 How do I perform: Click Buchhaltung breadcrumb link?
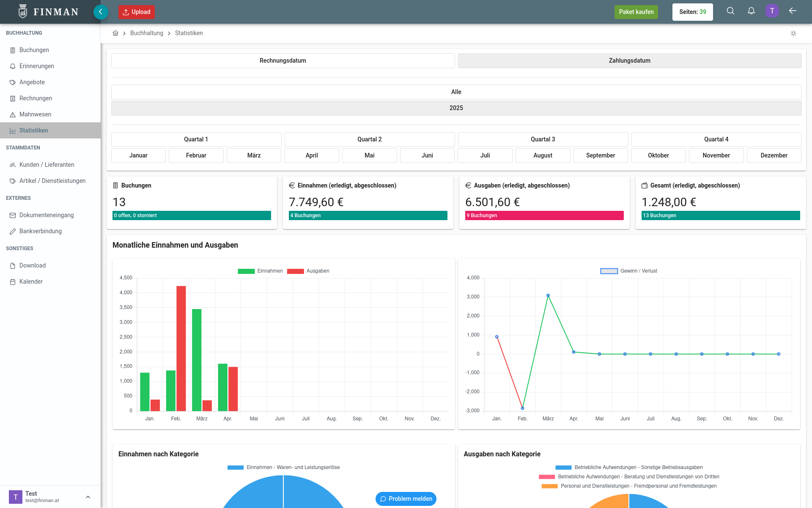pyautogui.click(x=147, y=33)
